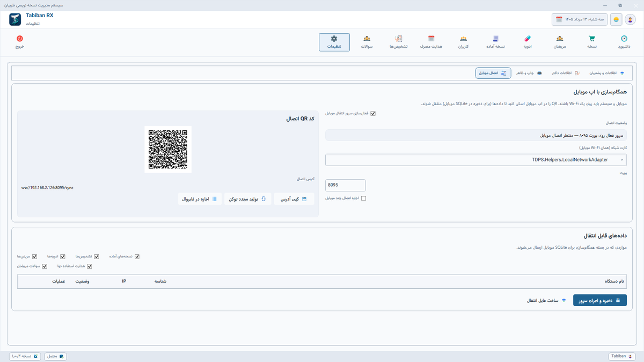Open the user profile avatar in the header

click(x=630, y=19)
